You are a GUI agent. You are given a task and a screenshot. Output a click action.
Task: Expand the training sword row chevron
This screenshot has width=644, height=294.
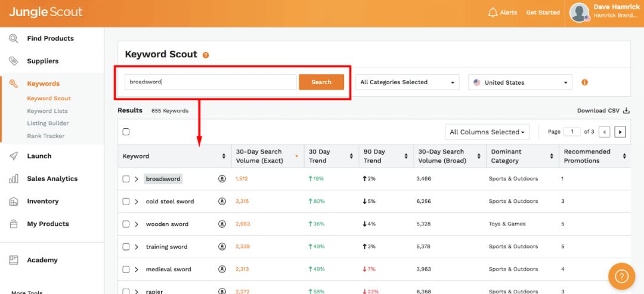tap(137, 247)
